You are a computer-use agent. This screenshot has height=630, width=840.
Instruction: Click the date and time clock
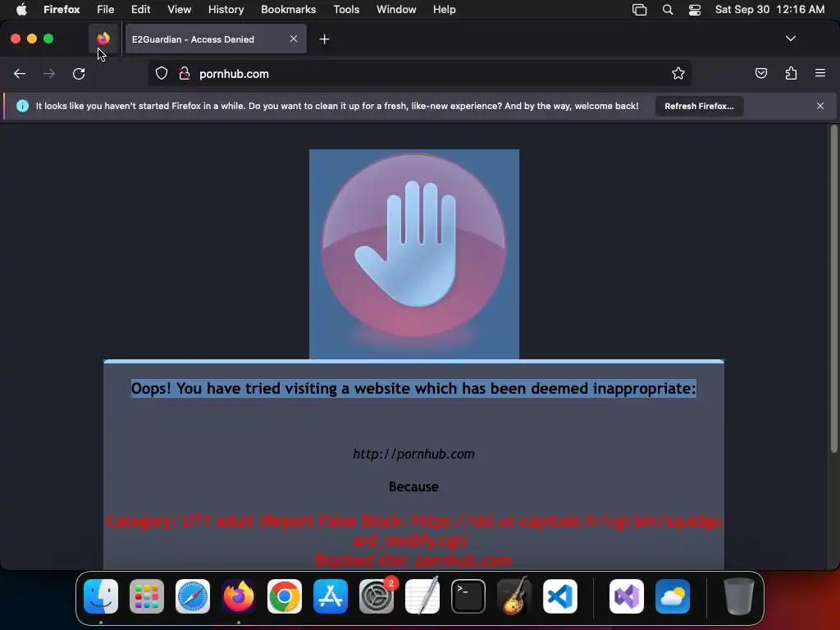coord(769,9)
